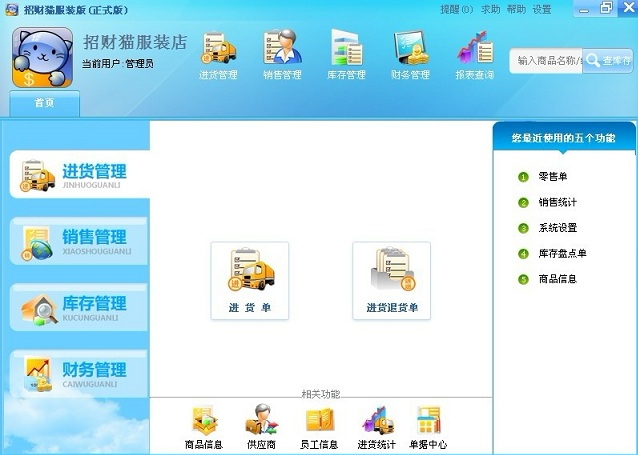Click the 您最近使用的五个功能 header

pyautogui.click(x=564, y=138)
